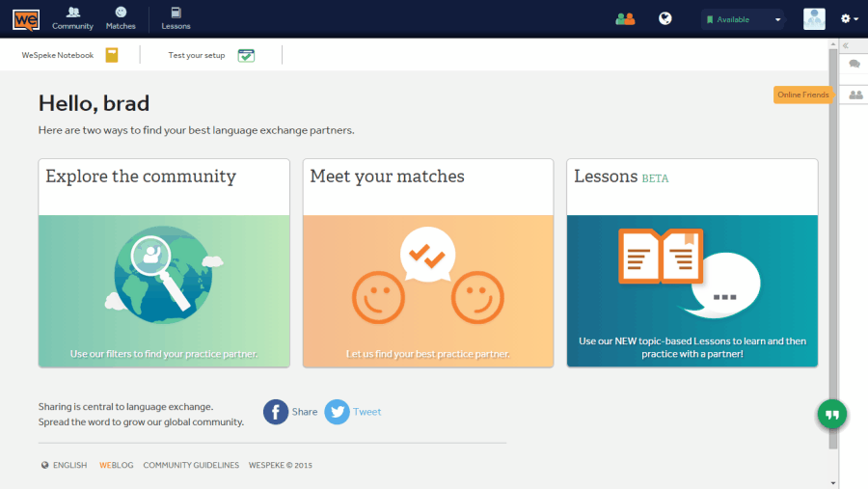The image size is (868, 489).
Task: Click the Test your setup checkmark icon
Action: click(x=246, y=55)
